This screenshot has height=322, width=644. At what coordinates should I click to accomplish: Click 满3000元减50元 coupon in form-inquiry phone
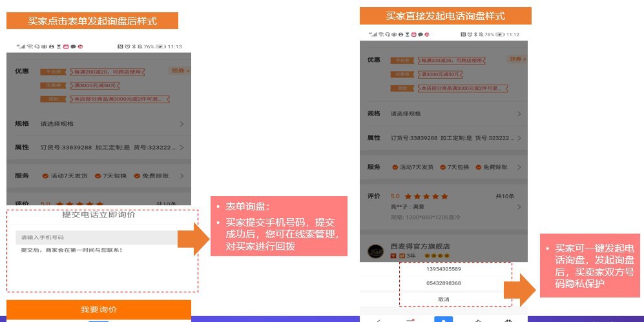coord(95,85)
